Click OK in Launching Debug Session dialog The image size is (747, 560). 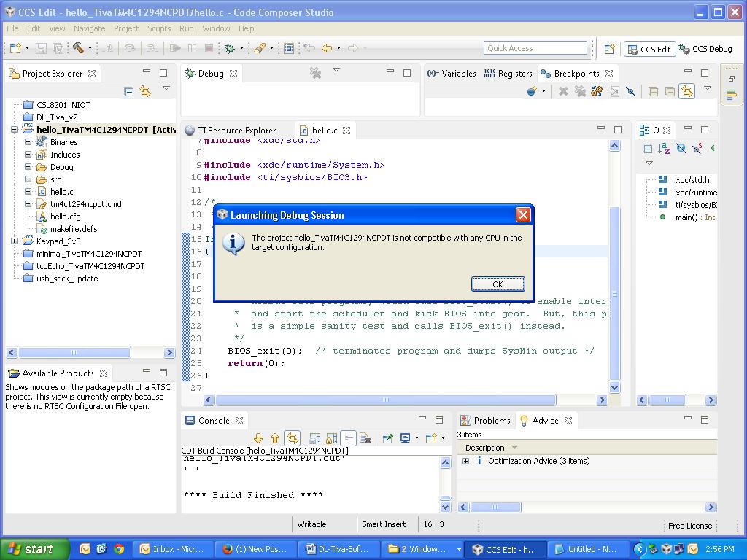click(x=498, y=284)
